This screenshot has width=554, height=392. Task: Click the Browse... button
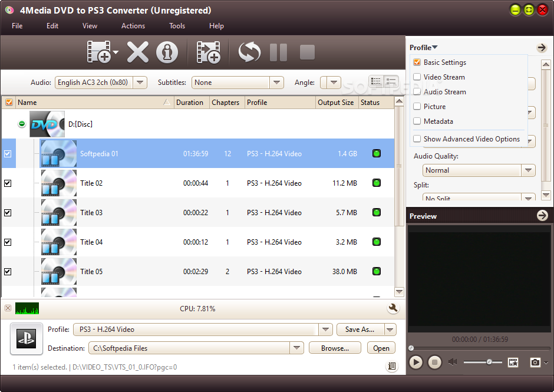(x=335, y=348)
